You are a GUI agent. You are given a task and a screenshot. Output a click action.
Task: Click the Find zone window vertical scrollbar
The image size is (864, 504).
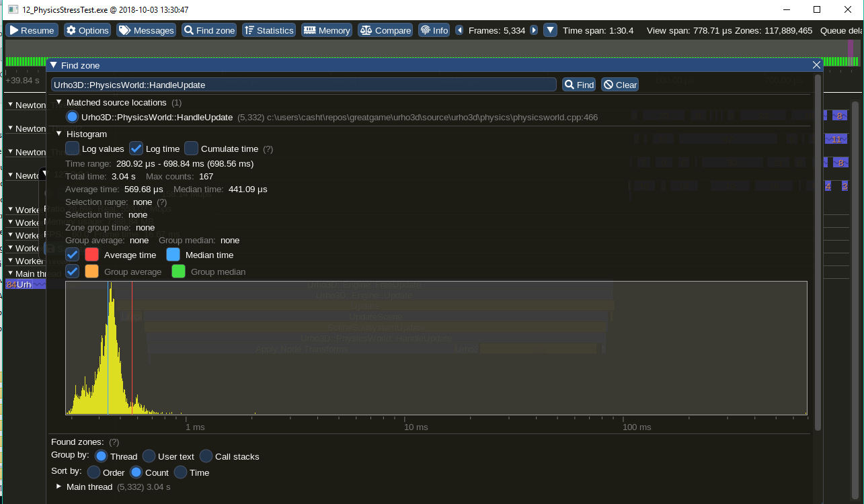[818, 252]
